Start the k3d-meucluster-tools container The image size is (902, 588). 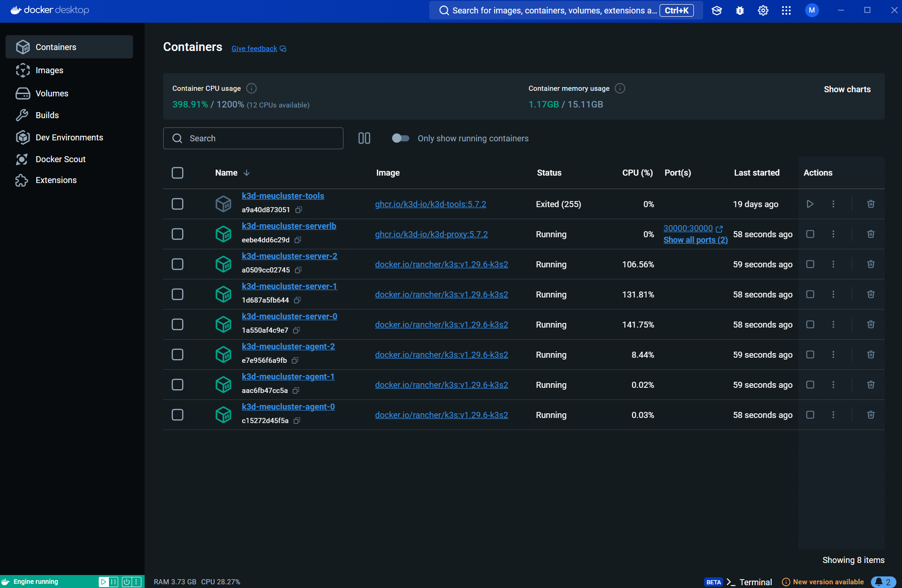[810, 204]
